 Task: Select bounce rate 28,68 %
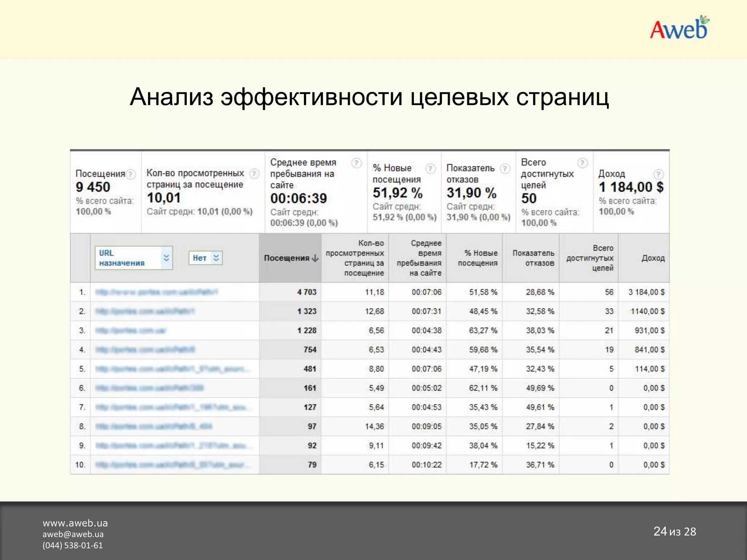[x=540, y=292]
